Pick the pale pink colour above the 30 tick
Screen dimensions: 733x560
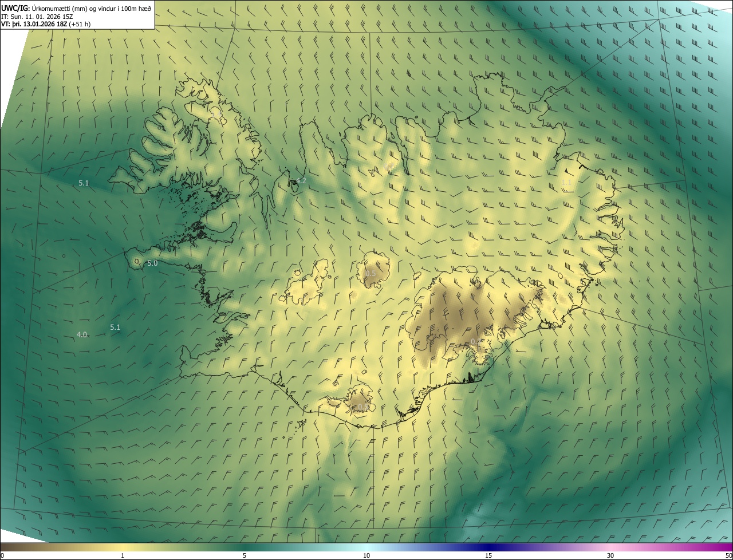[x=610, y=547]
